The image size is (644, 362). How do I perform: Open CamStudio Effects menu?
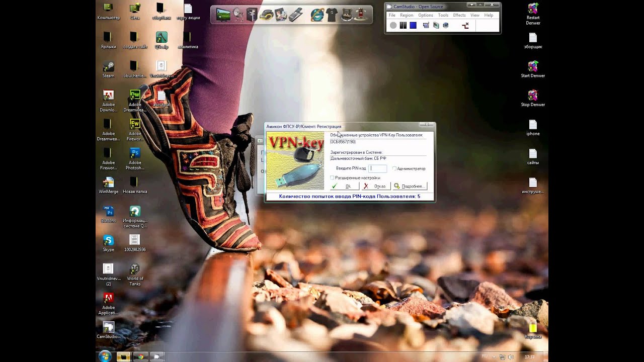coord(459,15)
